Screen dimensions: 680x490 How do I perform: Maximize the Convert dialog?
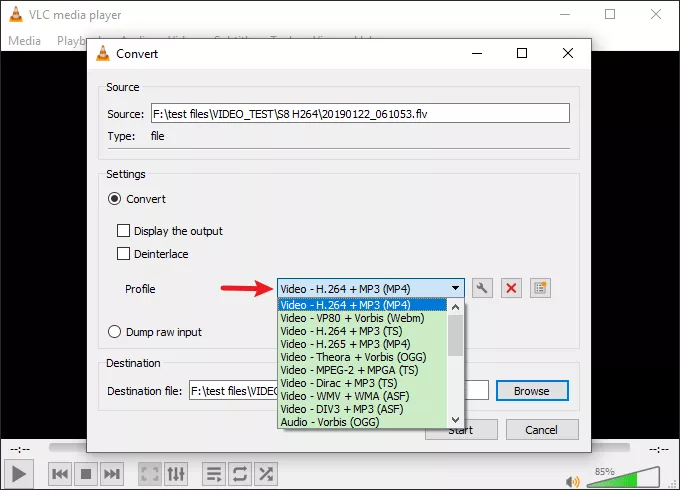tap(522, 53)
